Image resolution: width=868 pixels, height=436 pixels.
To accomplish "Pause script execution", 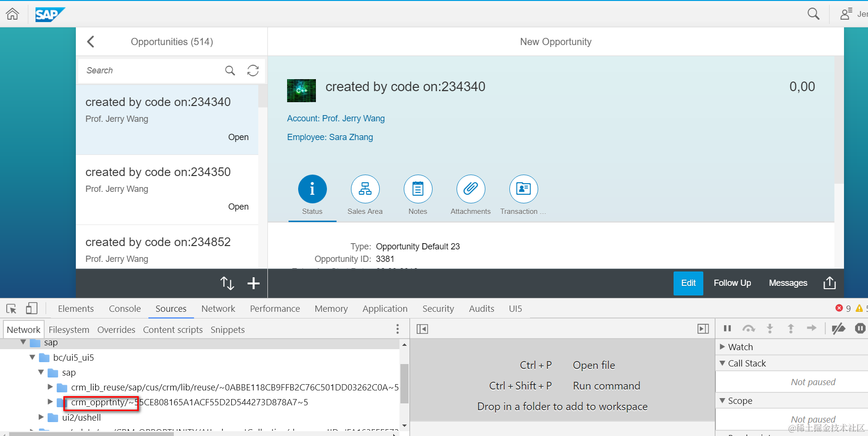I will [x=727, y=329].
